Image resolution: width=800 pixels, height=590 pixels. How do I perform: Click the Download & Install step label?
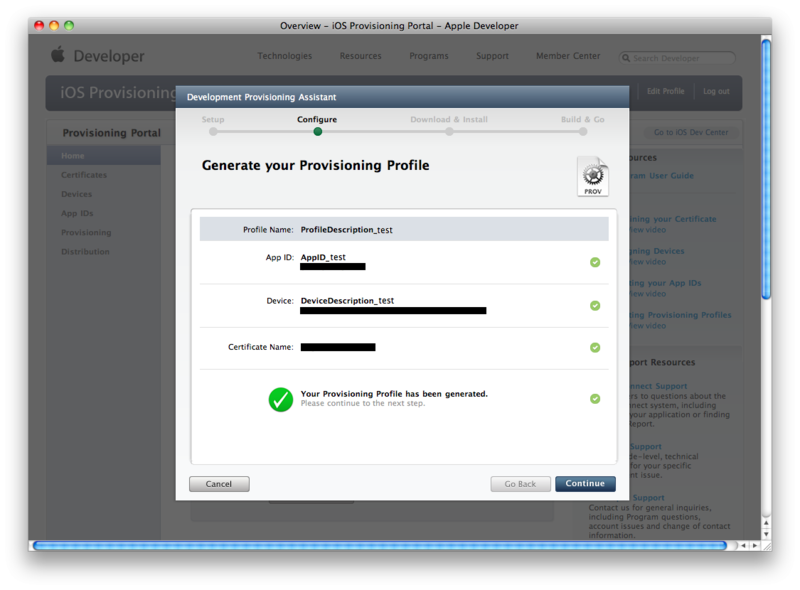point(449,119)
